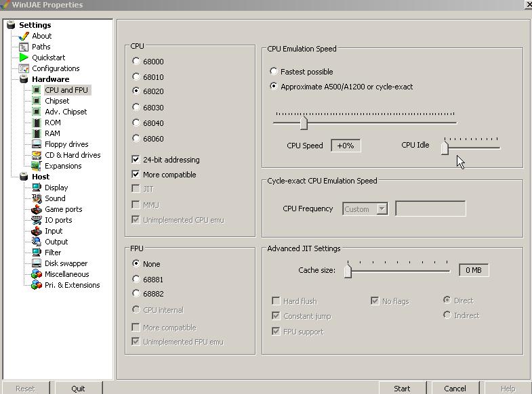Select Fastest possible emulation speed

[274, 71]
